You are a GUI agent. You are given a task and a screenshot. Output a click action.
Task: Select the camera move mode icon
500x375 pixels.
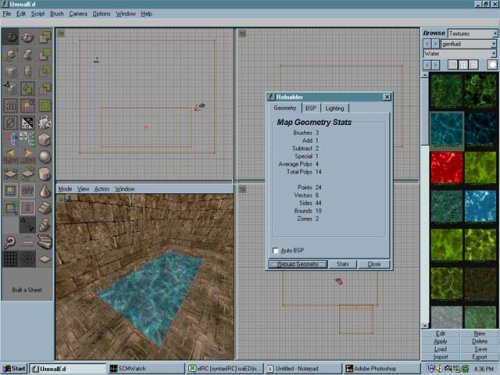coord(10,37)
